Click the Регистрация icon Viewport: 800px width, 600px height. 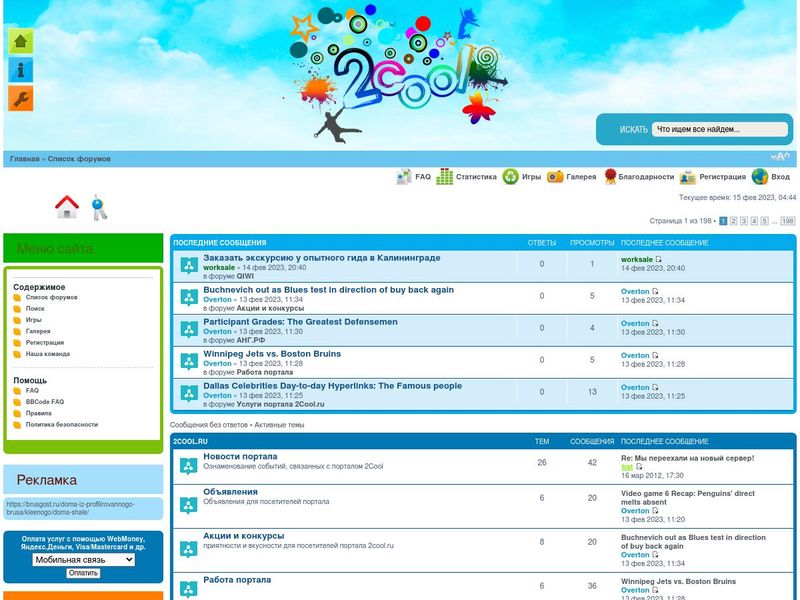click(x=688, y=177)
